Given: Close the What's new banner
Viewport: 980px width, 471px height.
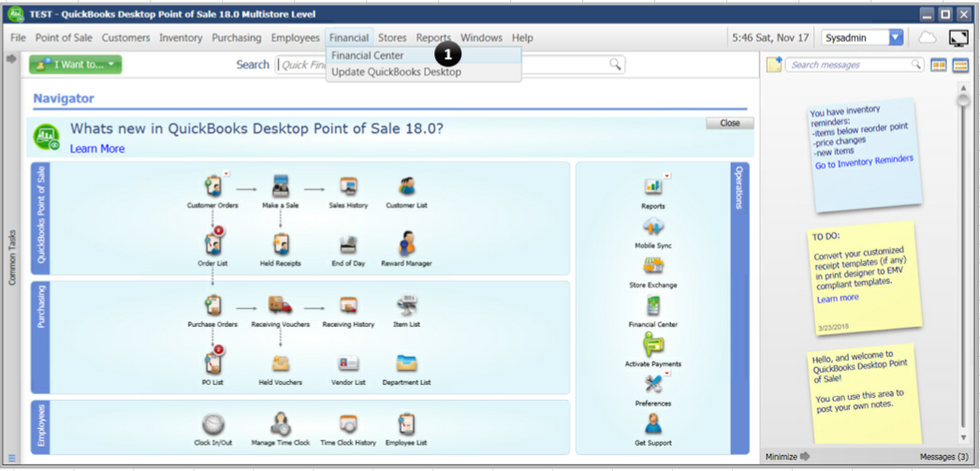Looking at the screenshot, I should 730,124.
